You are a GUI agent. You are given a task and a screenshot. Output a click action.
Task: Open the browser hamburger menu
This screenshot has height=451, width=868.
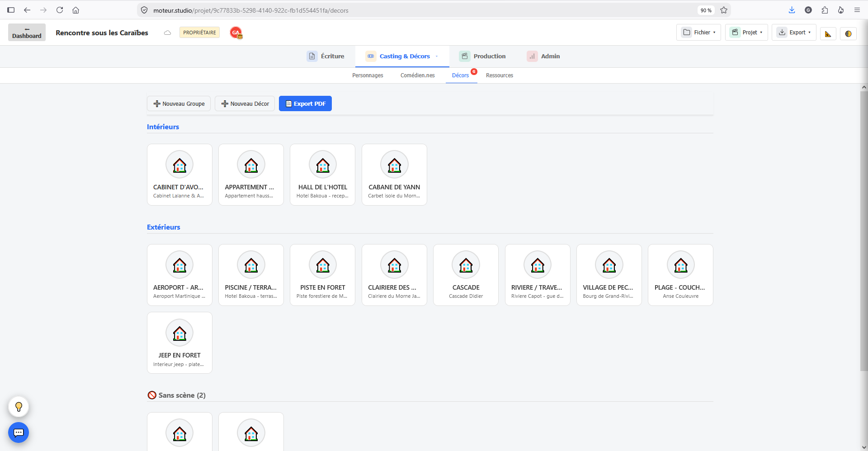click(857, 10)
